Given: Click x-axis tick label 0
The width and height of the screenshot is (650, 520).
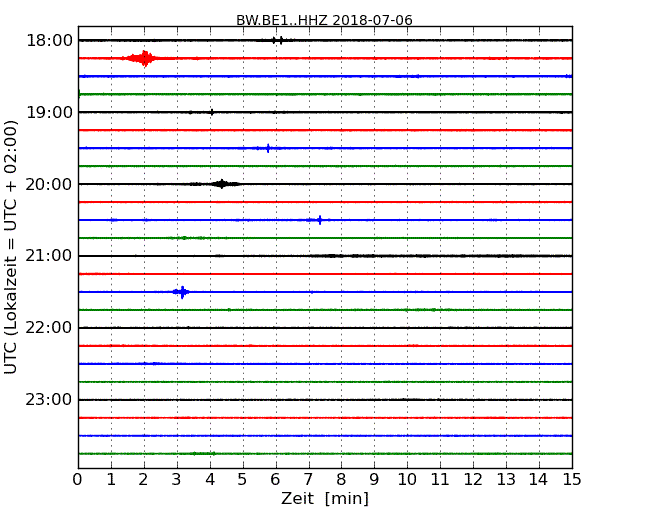Looking at the screenshot, I should pos(78,479).
